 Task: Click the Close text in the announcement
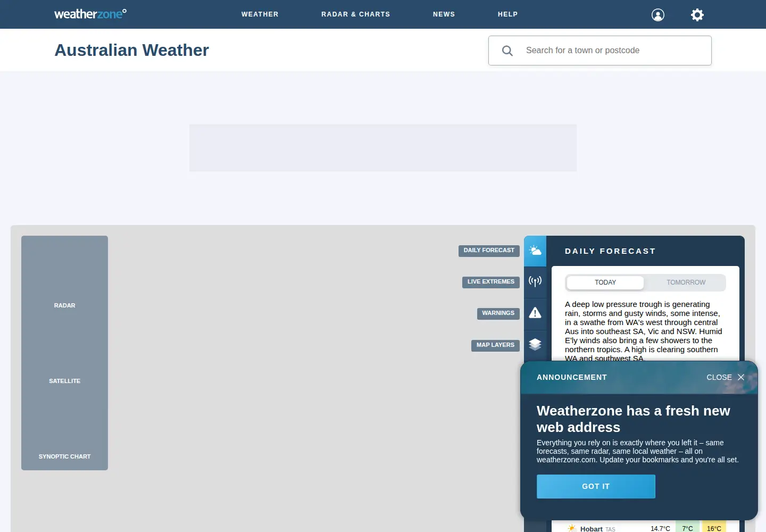[x=719, y=377]
